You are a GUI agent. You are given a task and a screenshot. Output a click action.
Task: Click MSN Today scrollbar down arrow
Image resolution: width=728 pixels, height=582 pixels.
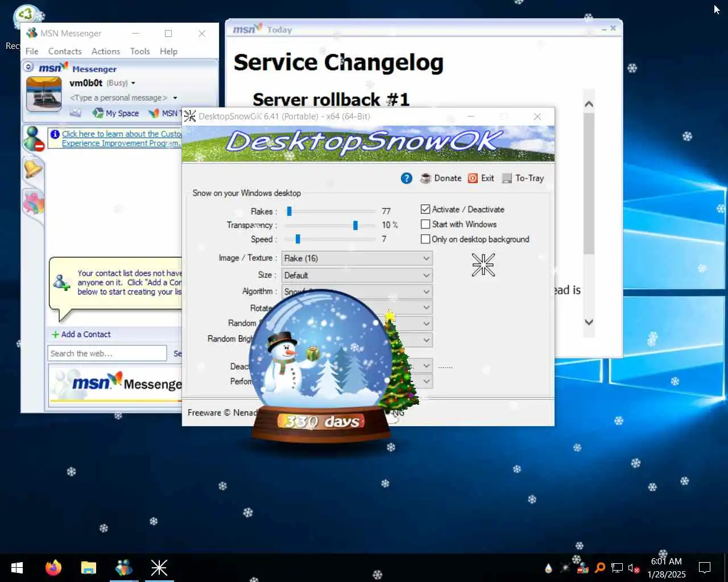[589, 322]
